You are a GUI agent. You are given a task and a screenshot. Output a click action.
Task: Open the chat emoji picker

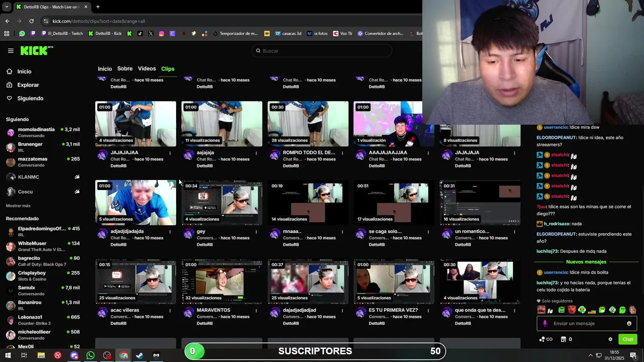click(x=629, y=323)
